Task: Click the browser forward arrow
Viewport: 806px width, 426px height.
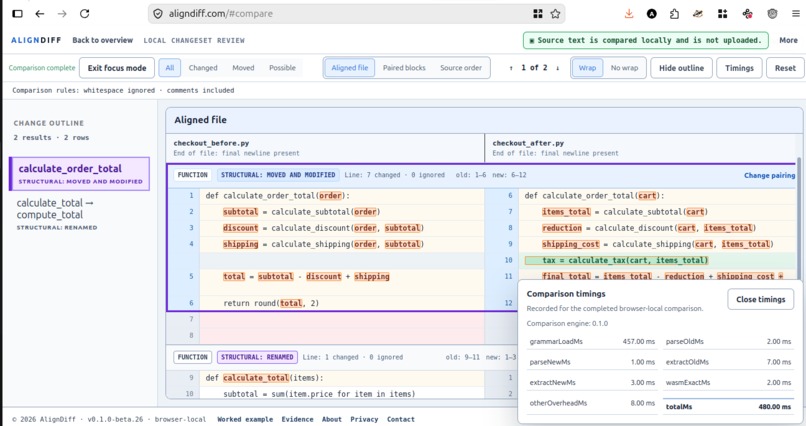Action: click(62, 14)
